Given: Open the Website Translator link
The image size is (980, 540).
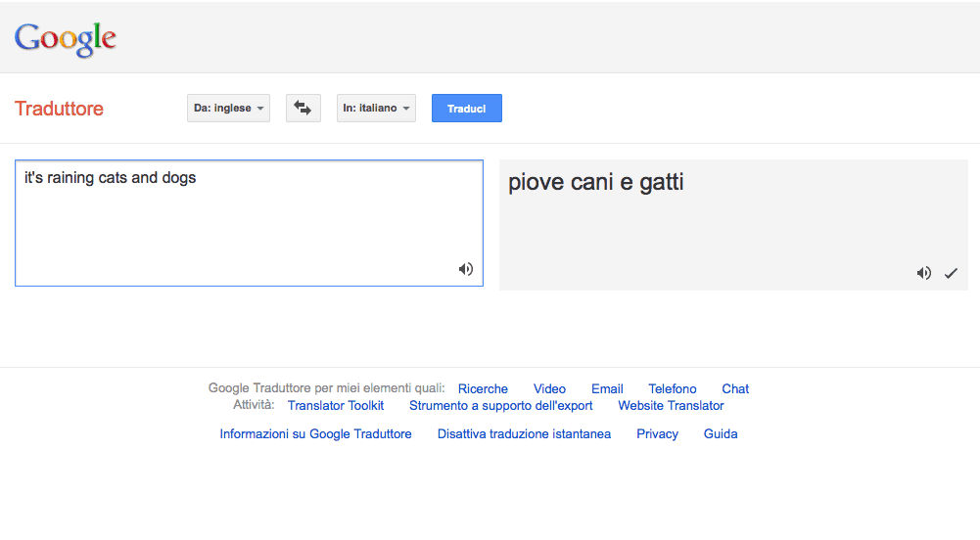Looking at the screenshot, I should pos(671,406).
